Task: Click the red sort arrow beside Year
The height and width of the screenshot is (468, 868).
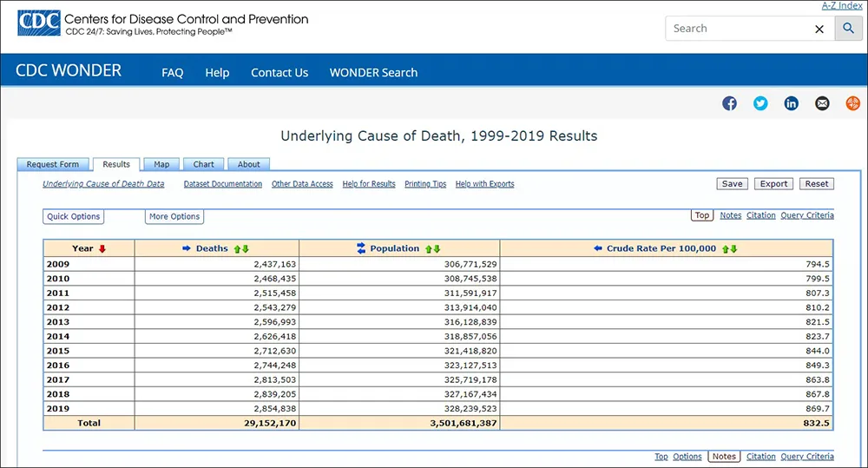Action: pos(102,248)
